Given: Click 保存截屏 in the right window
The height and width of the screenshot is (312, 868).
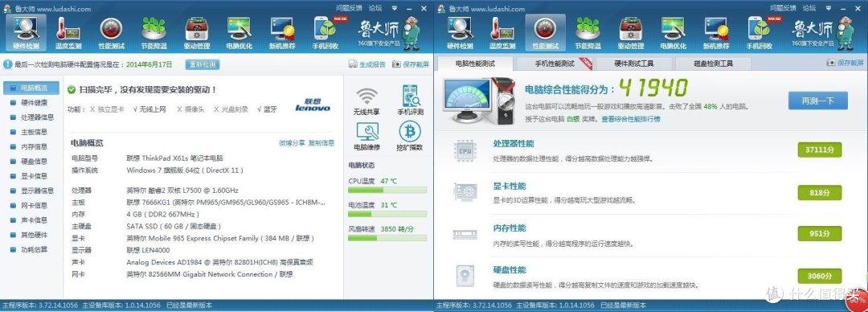Looking at the screenshot, I should [845, 64].
